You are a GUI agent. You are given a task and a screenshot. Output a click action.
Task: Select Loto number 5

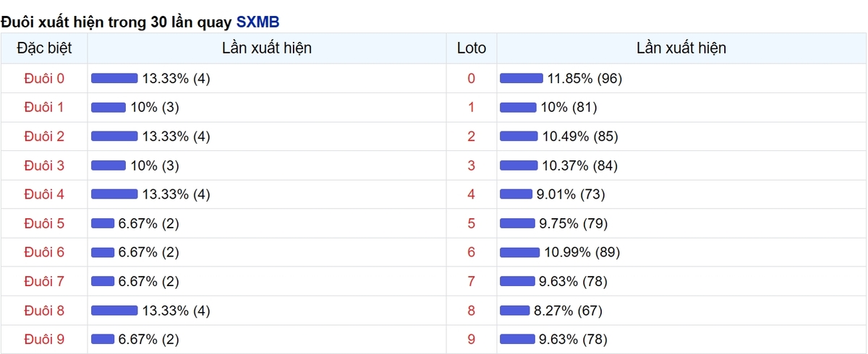pyautogui.click(x=472, y=223)
